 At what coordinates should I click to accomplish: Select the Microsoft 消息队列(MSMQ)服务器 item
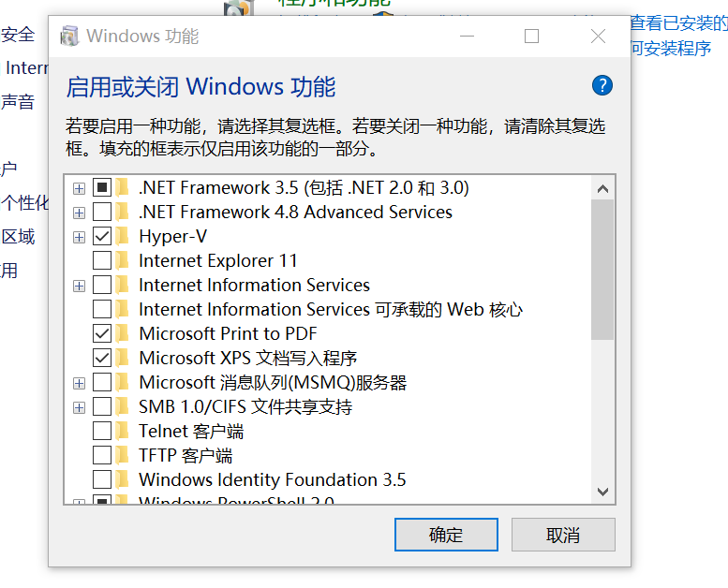pos(273,383)
